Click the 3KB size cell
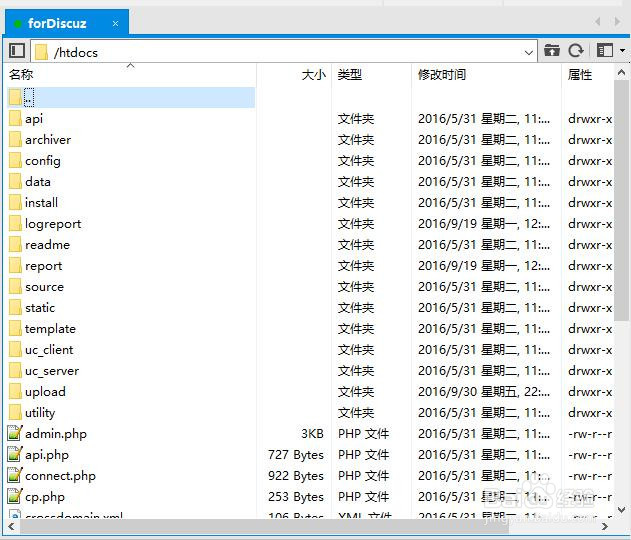Viewport: 631px width, 540px height. click(x=312, y=433)
